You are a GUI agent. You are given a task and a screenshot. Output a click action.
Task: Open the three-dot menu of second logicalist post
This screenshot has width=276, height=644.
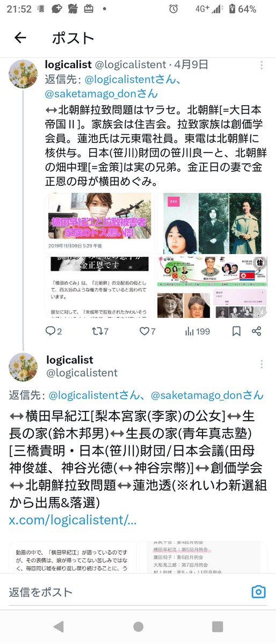pyautogui.click(x=261, y=364)
